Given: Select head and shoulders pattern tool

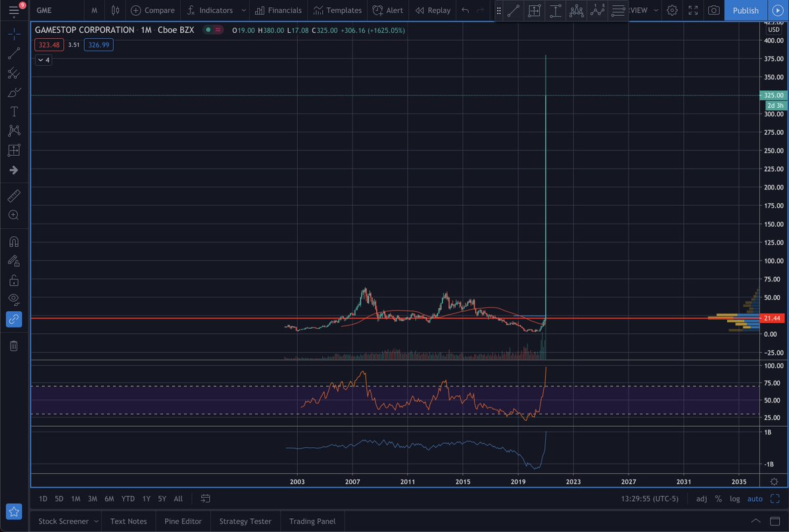Looking at the screenshot, I should (577, 11).
